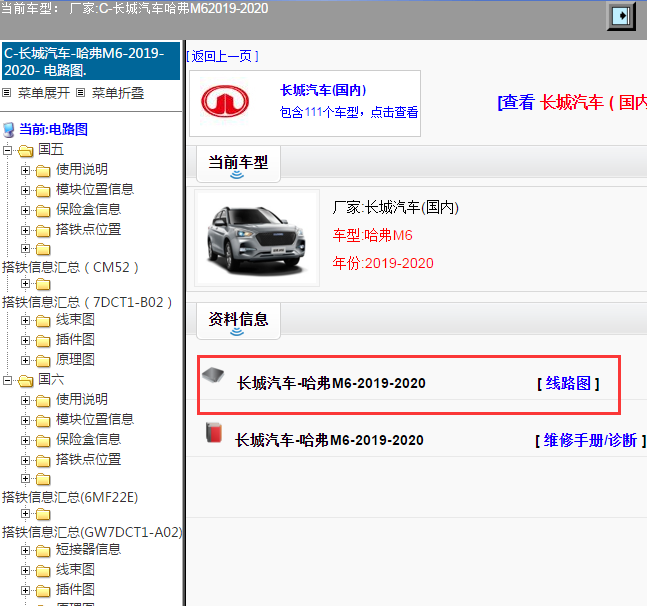The height and width of the screenshot is (606, 647).
Task: Click folder icon above 搭铁信息汇总（7DCT1-B02）
Action: coord(43,284)
